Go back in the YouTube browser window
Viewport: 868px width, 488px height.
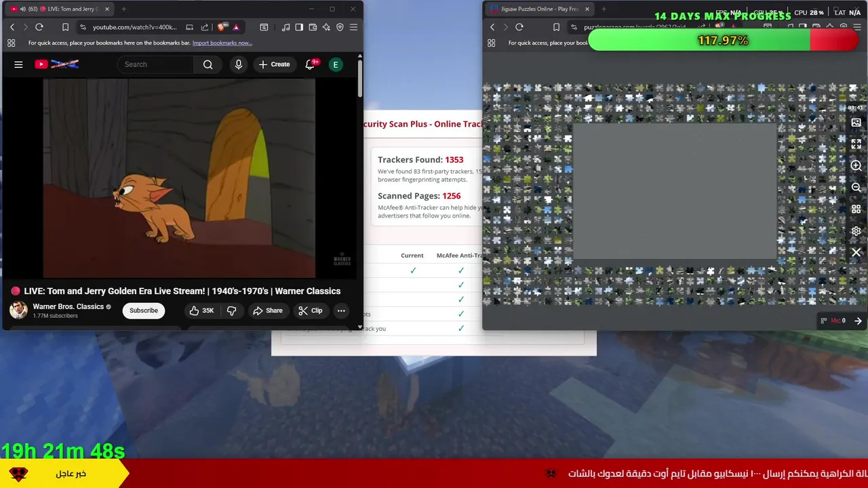point(12,27)
